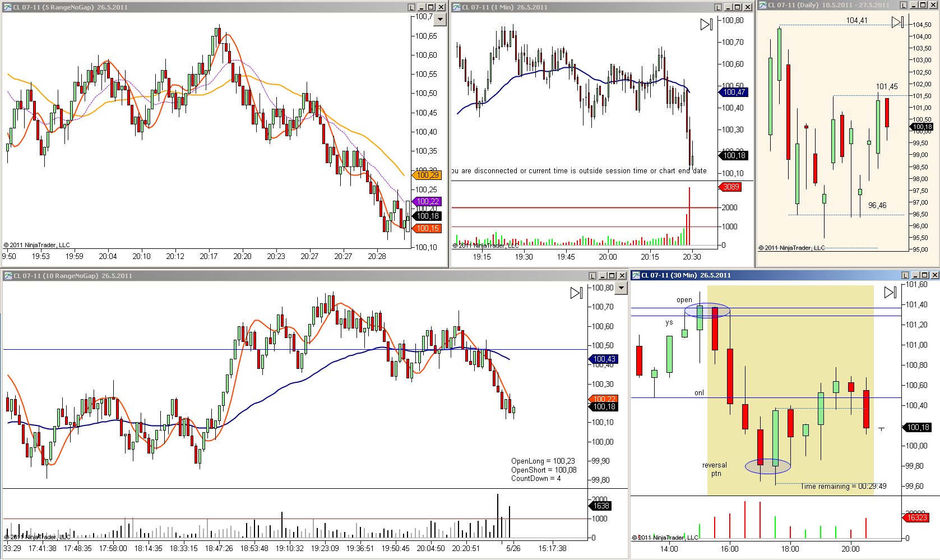Click black 100,18 marker in 5 Range chart

coord(427,216)
